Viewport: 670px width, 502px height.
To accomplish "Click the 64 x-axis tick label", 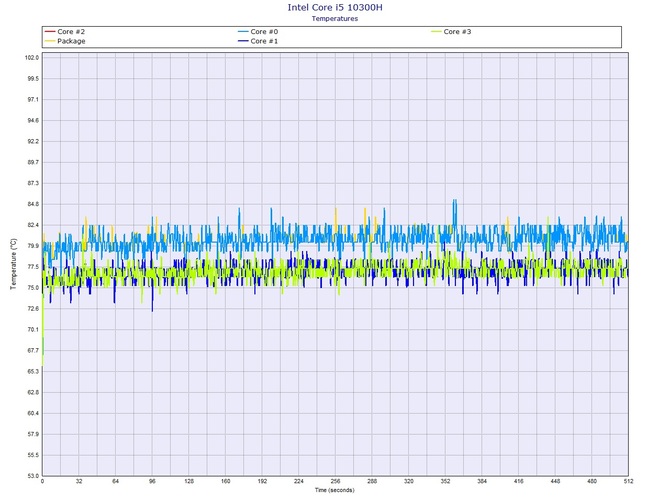I will pyautogui.click(x=115, y=481).
